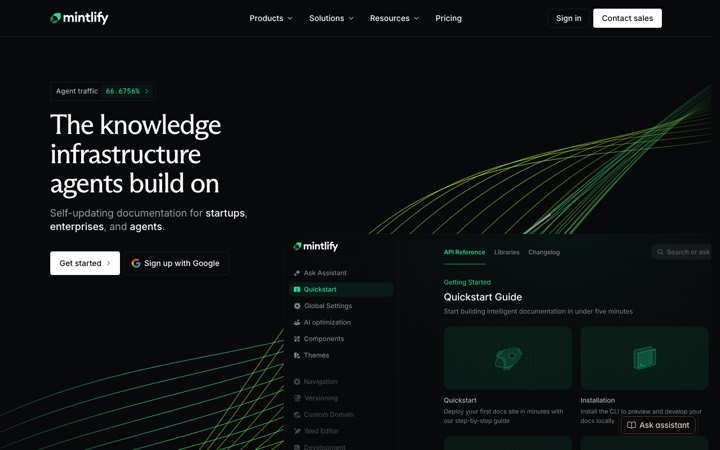Click the Navigation compass icon
Screen dimensions: 720x450
tap(297, 382)
